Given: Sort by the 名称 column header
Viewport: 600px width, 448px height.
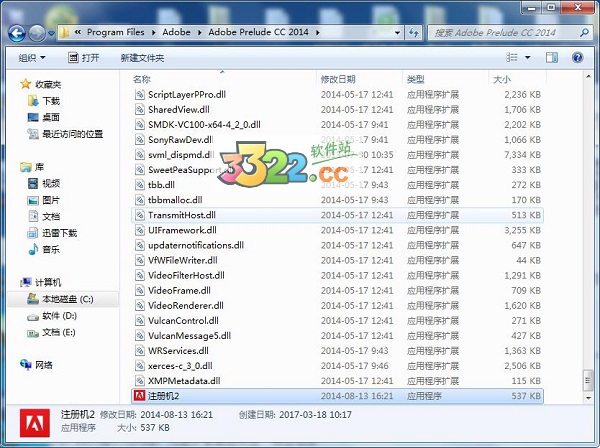Looking at the screenshot, I should coord(142,79).
